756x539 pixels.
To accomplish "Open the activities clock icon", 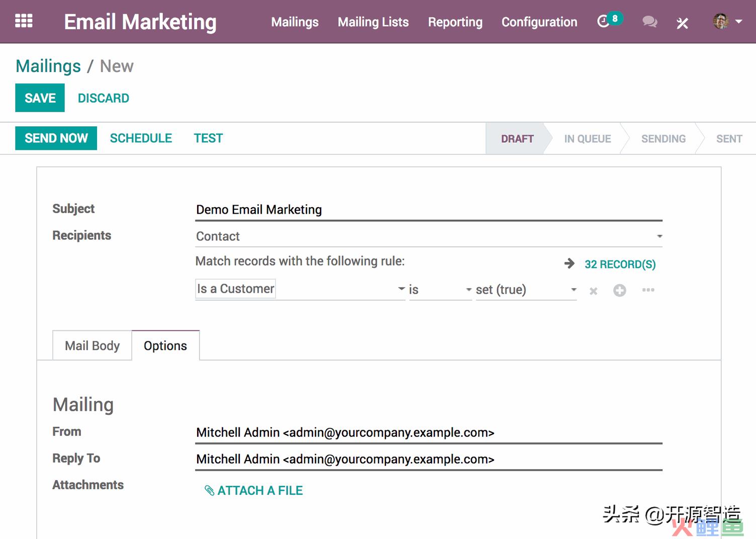I will tap(603, 22).
